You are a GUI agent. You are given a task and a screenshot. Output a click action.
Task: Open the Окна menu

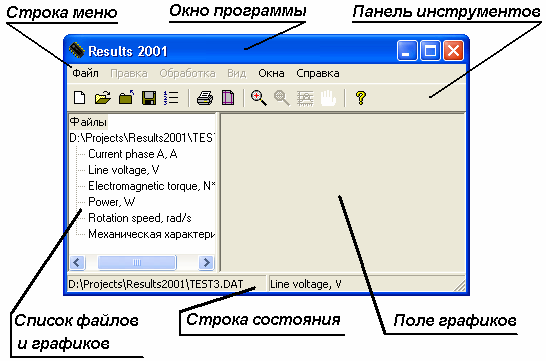pyautogui.click(x=271, y=73)
